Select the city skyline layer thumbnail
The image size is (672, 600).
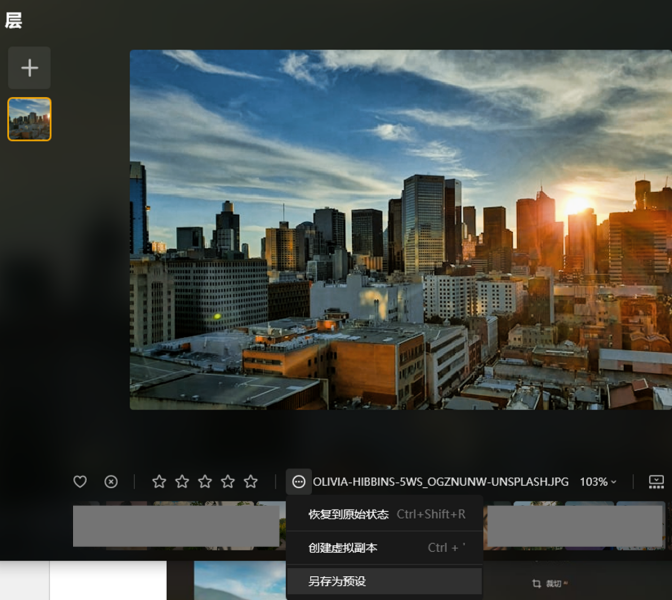coord(29,119)
